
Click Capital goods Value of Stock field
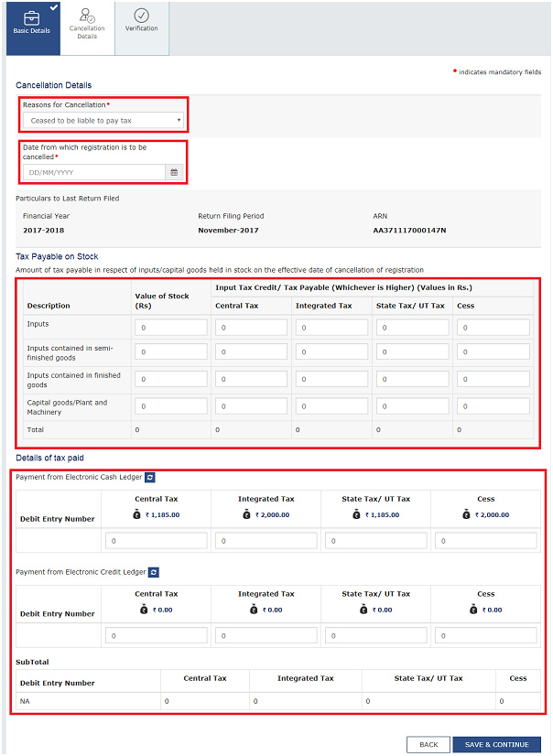click(171, 406)
